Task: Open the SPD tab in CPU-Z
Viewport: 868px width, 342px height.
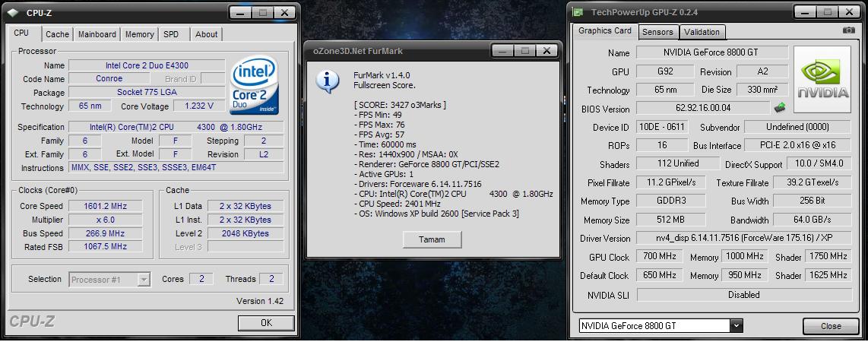Action: (172, 34)
